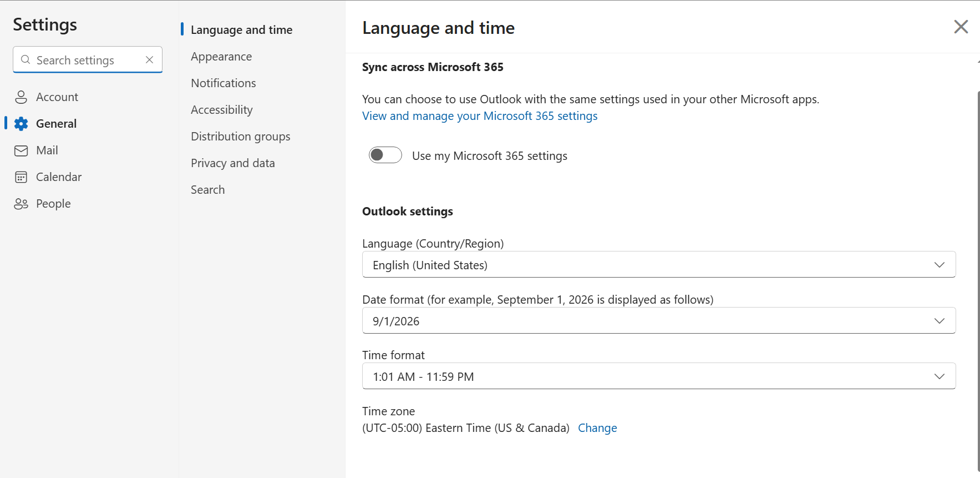Open the Notifications submenu
This screenshot has width=980, height=478.
pos(224,83)
